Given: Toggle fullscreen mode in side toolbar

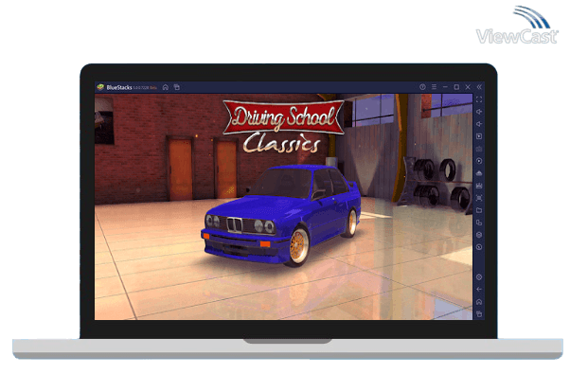Looking at the screenshot, I should (x=479, y=99).
